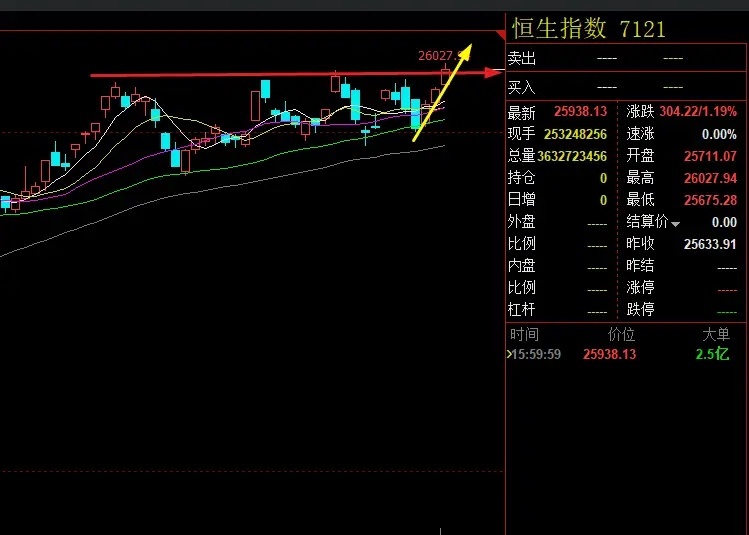Click the 结算价 label text
This screenshot has width=749, height=535.
(647, 221)
